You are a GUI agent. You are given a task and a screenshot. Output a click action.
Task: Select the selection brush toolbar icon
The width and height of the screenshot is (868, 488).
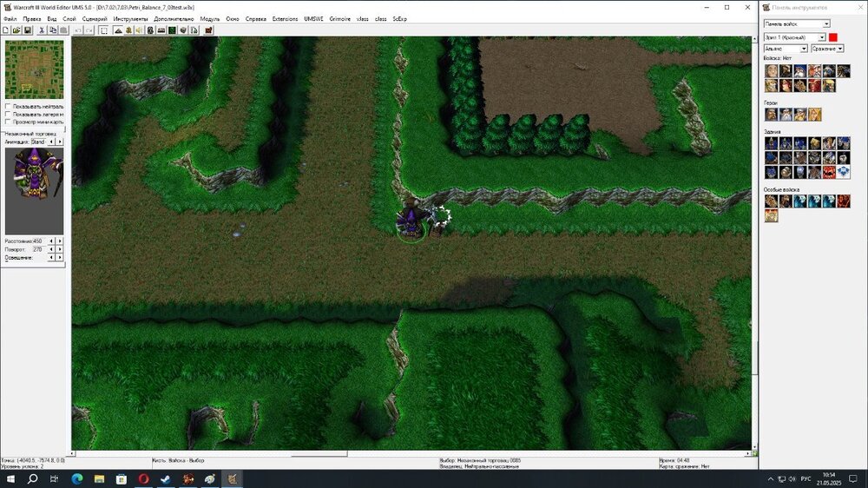[103, 30]
